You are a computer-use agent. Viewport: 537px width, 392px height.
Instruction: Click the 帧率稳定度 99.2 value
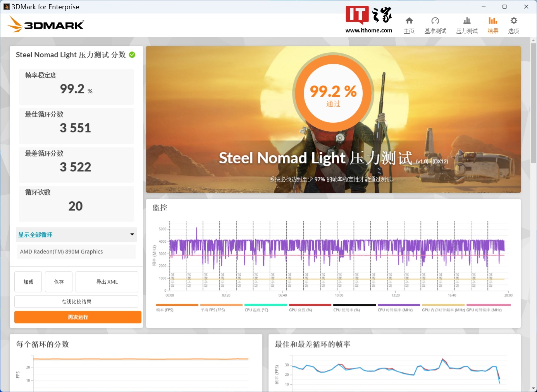point(76,89)
